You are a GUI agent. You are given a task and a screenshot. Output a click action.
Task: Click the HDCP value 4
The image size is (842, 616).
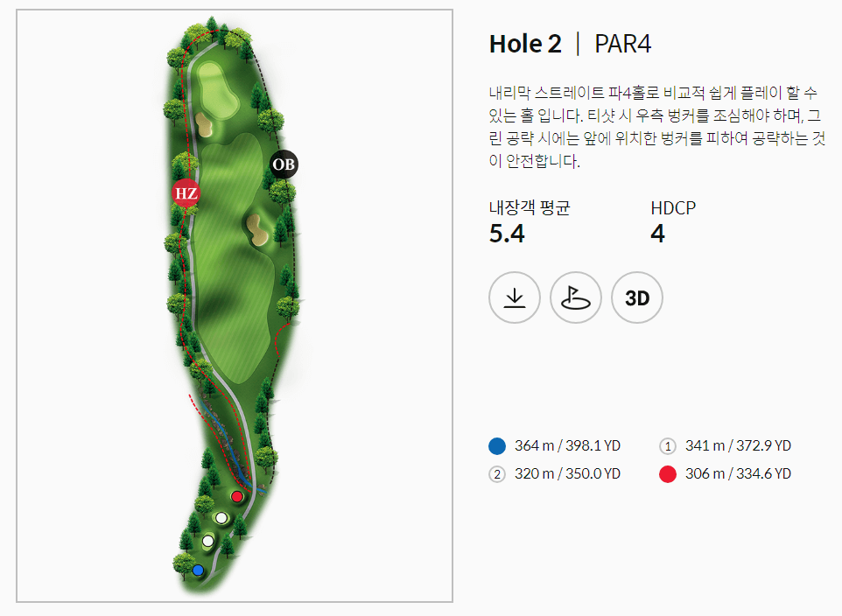[x=658, y=234]
